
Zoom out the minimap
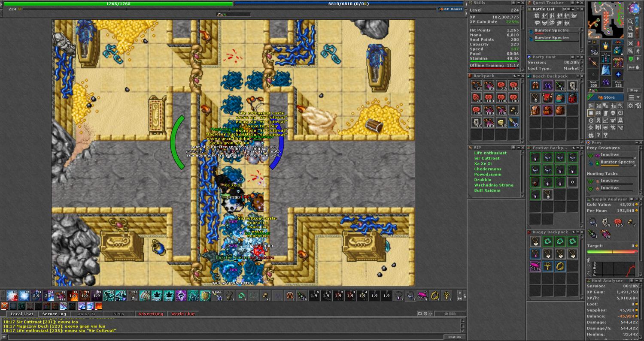631,22
